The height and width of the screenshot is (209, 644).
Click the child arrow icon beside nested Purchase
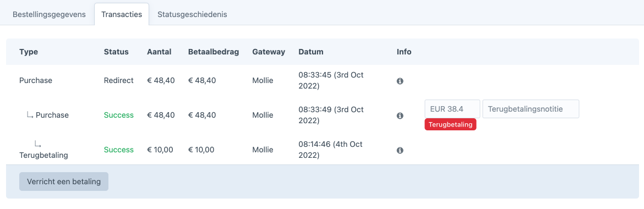[30, 115]
